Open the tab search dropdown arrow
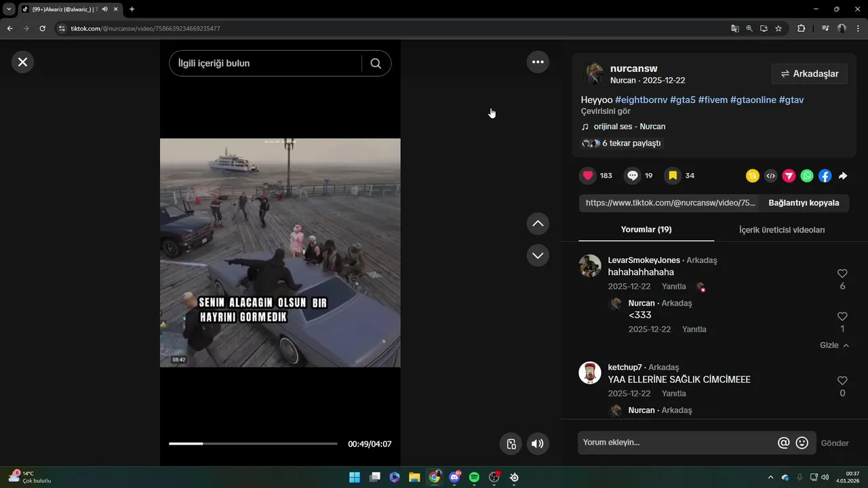Viewport: 868px width, 488px height. pyautogui.click(x=9, y=9)
